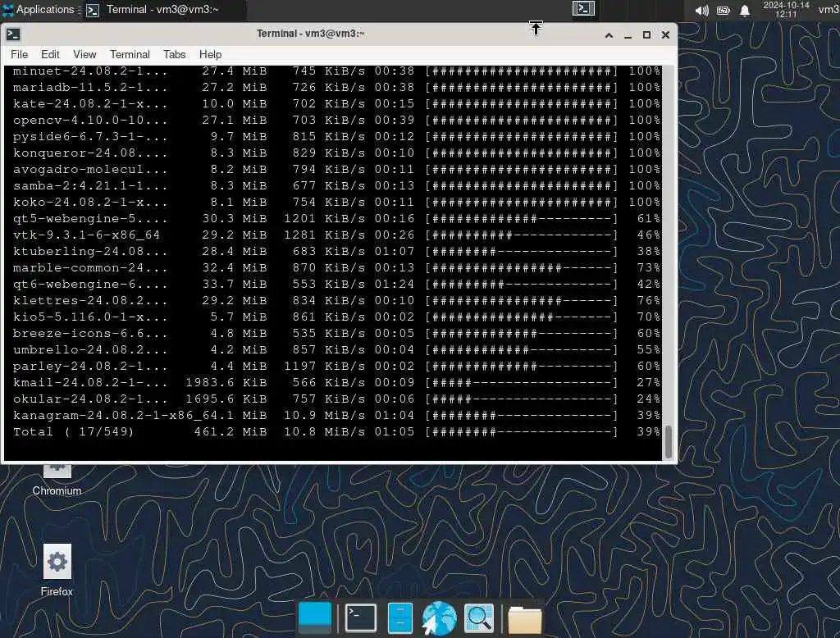Click the volume speaker icon

coord(701,10)
